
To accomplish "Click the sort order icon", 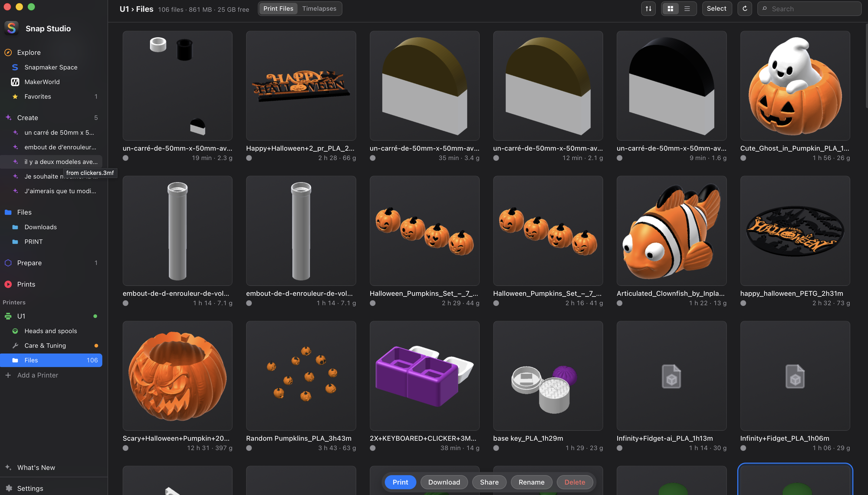I will click(x=648, y=9).
